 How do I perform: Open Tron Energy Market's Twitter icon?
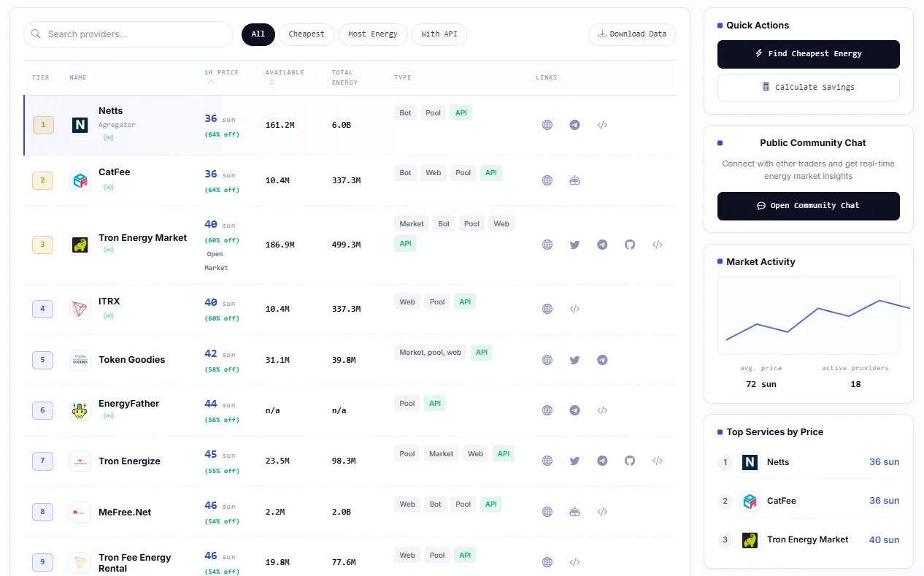click(x=575, y=245)
